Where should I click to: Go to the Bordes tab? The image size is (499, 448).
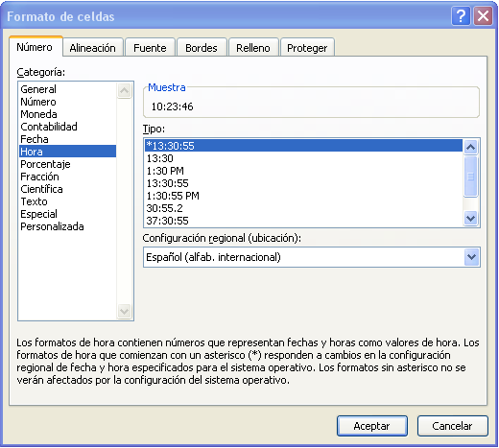click(202, 48)
